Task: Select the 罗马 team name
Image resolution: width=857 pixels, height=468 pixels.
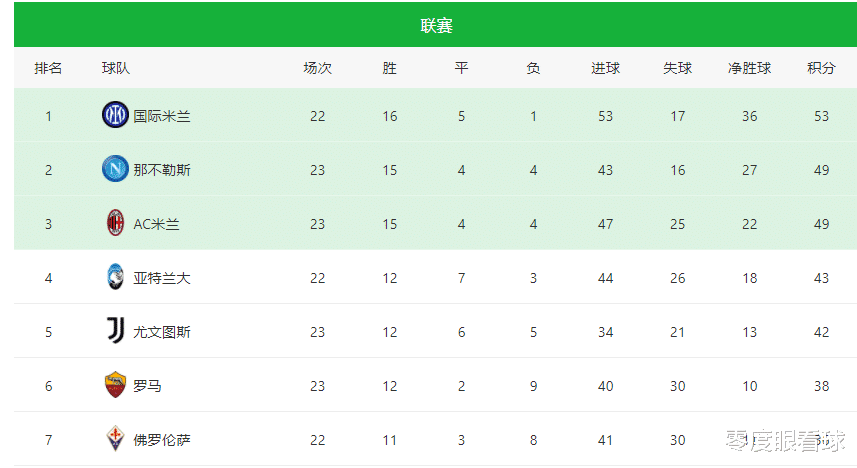Action: (148, 386)
